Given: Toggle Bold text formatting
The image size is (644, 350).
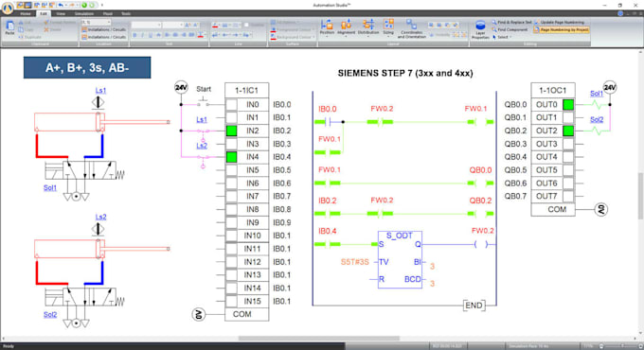Looking at the screenshot, I should click(134, 35).
